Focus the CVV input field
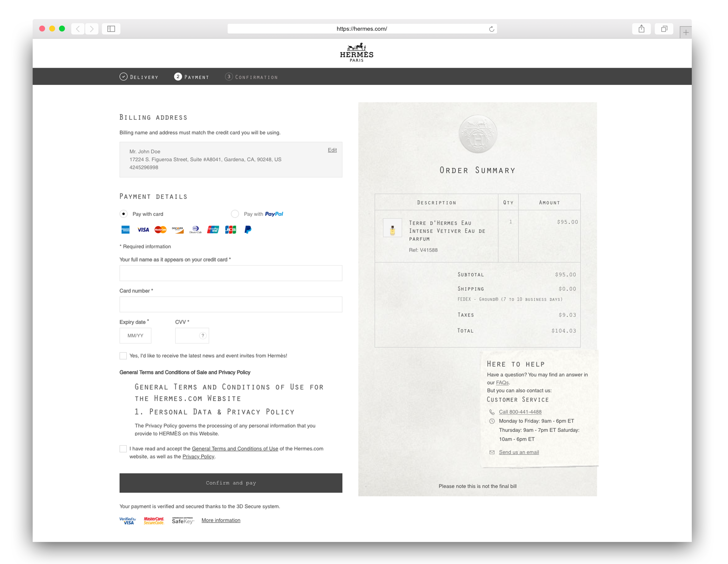Image resolution: width=728 pixels, height=564 pixels. click(x=192, y=335)
